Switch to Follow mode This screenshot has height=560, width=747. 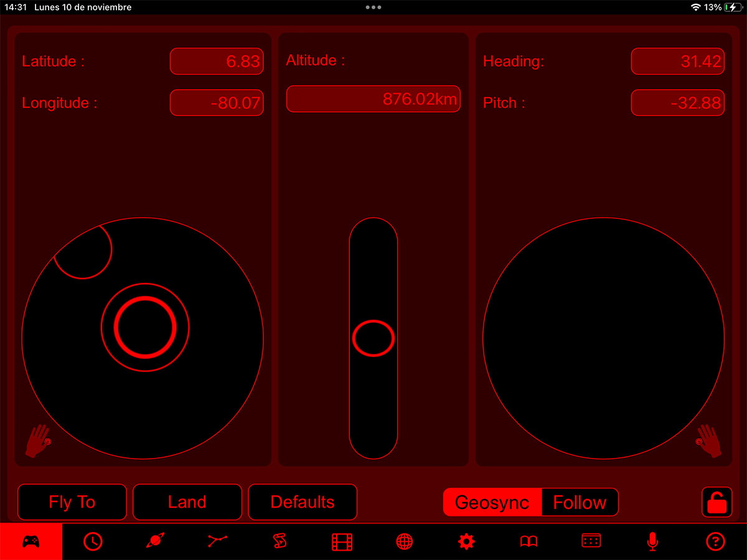tap(580, 502)
